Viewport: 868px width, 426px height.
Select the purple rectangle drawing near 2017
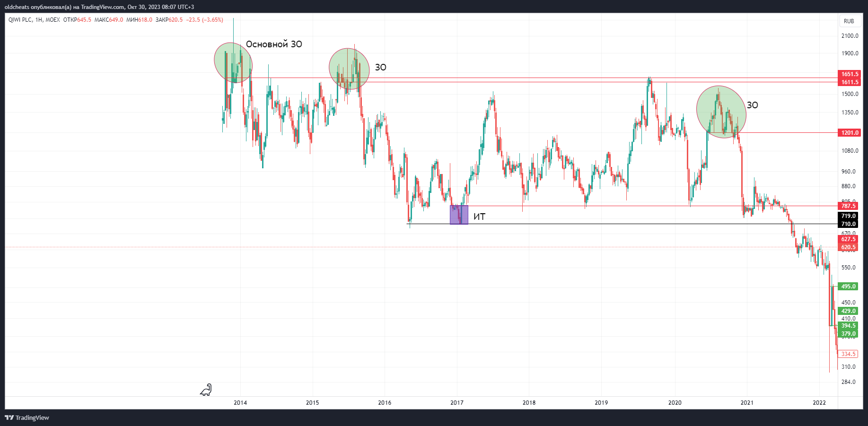click(459, 215)
